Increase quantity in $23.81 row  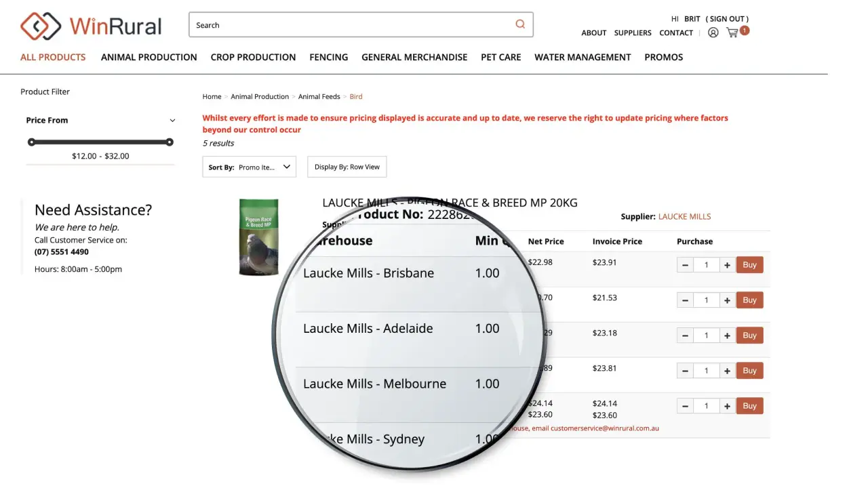point(727,371)
